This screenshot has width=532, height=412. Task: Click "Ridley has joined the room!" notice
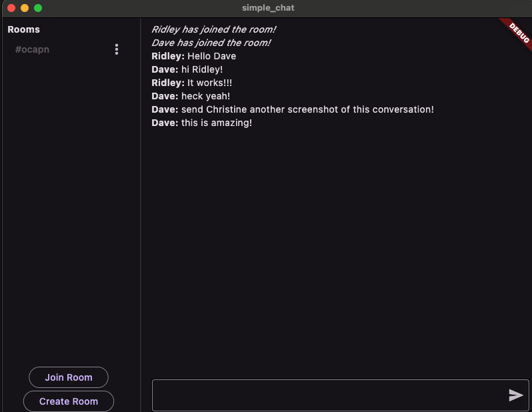[213, 29]
